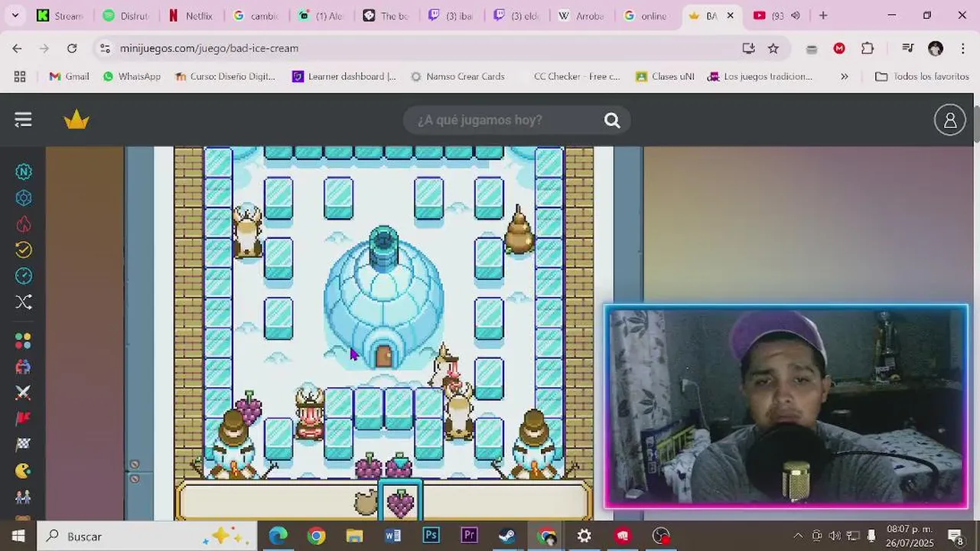980x551 pixels.
Task: Open the checkered racing flag category icon
Action: coord(24,445)
